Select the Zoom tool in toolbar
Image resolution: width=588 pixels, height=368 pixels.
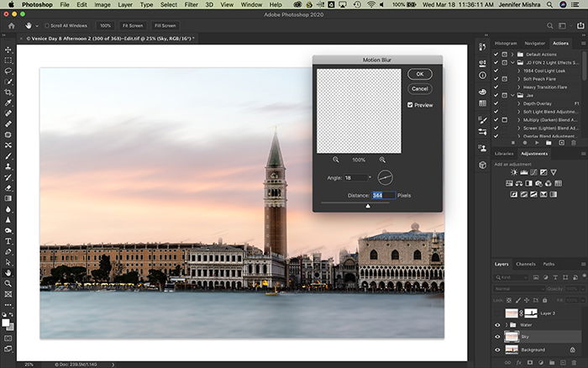8,284
